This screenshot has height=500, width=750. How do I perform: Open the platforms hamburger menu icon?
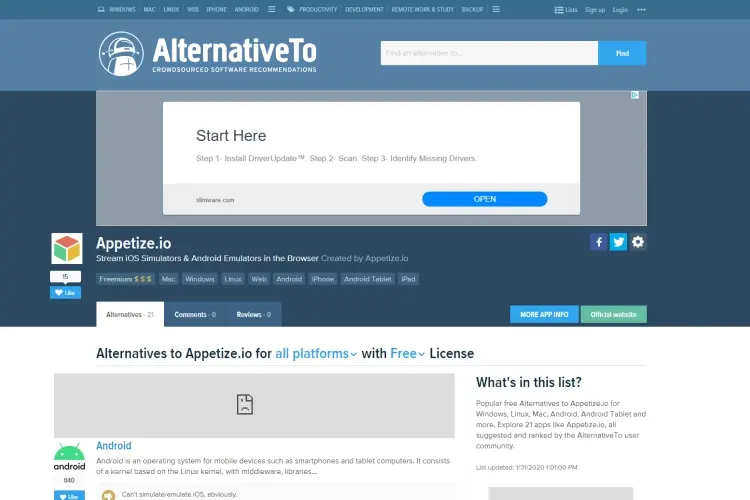pos(272,9)
